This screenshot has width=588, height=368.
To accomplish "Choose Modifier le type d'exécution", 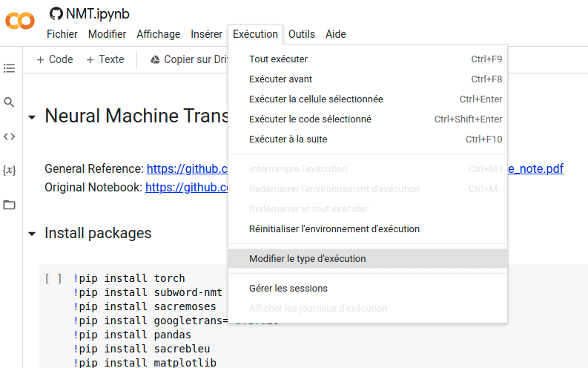I will [x=368, y=258].
